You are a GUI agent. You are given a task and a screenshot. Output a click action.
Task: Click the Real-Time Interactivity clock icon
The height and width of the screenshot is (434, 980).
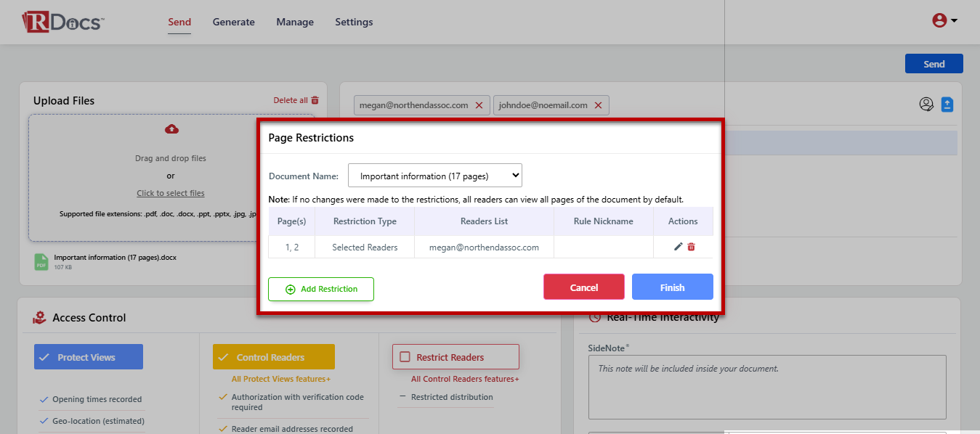point(595,317)
